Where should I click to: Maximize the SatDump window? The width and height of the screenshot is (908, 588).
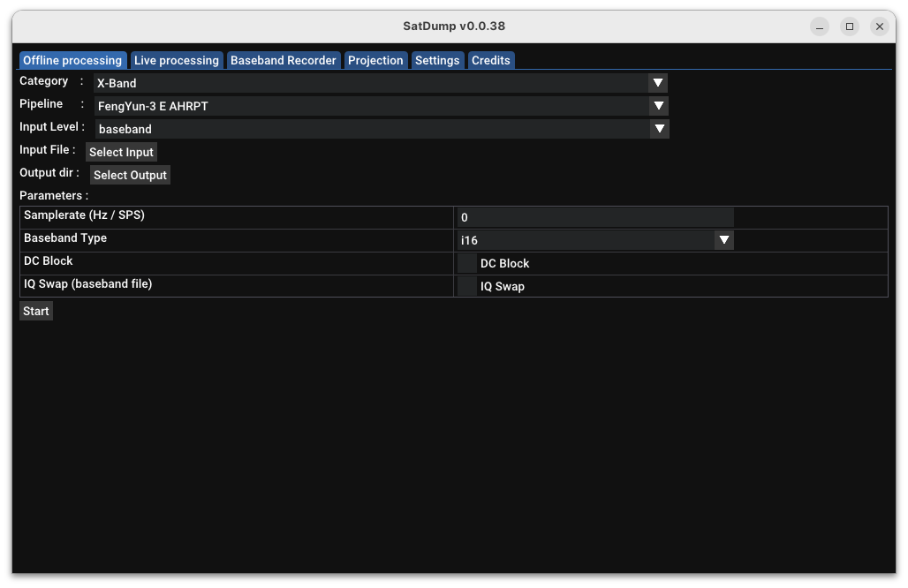850,26
